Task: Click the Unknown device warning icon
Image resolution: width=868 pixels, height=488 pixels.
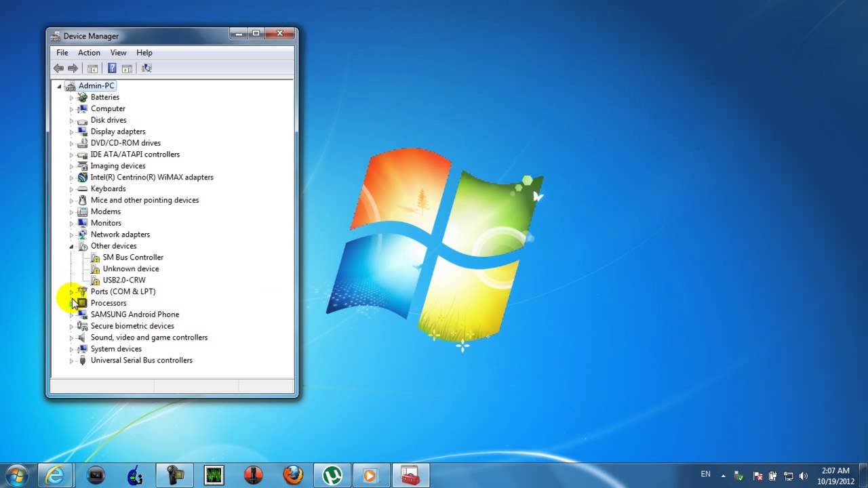Action: click(95, 269)
